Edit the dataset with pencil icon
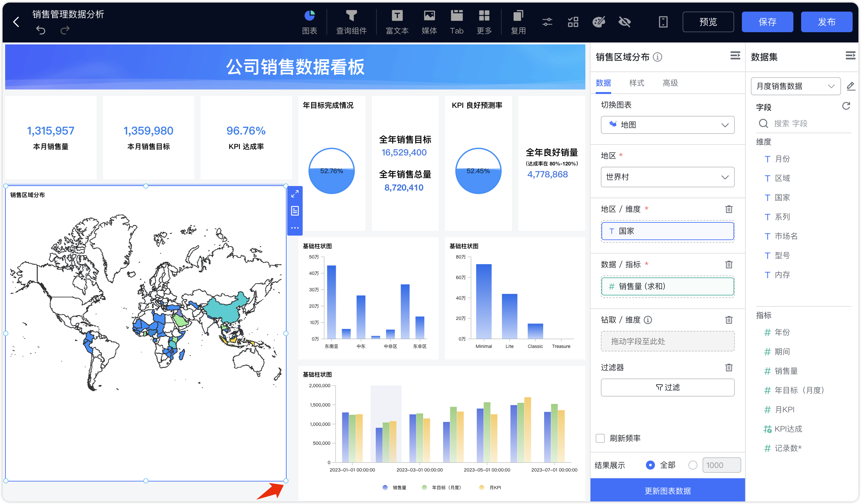Viewport: 861px width, 504px height. point(851,86)
